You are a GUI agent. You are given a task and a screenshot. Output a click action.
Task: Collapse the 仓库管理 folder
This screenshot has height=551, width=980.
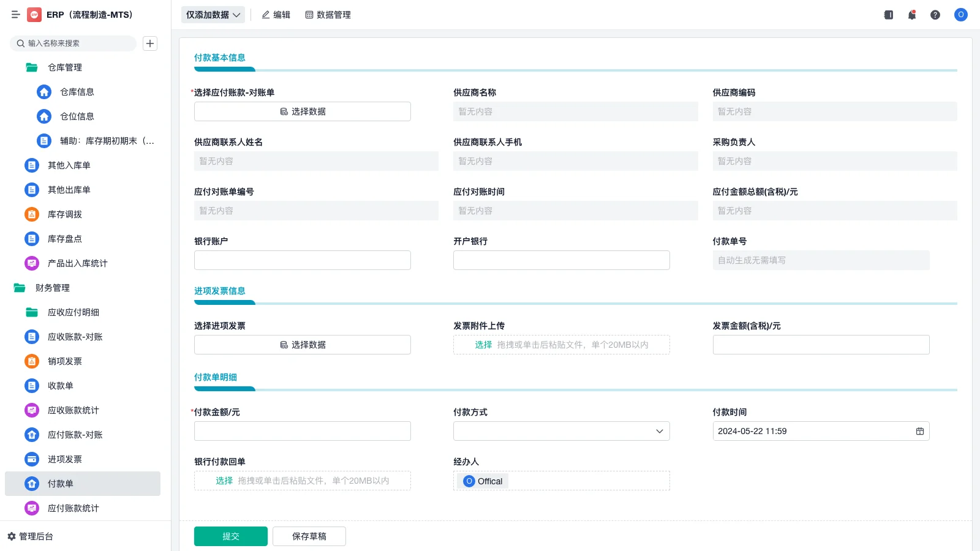tap(32, 67)
